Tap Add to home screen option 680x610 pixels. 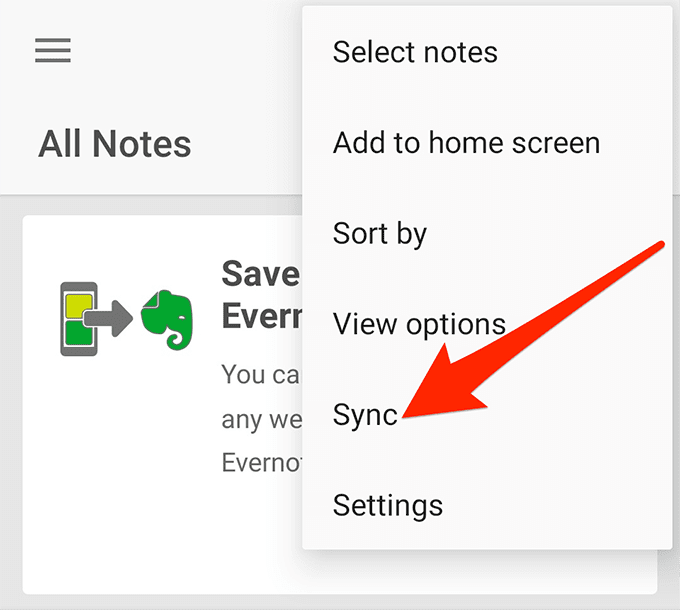tap(487, 143)
